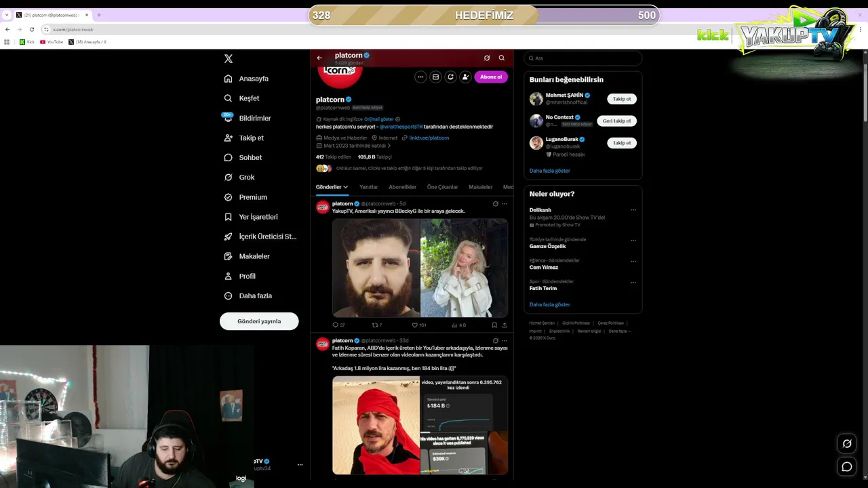Click Grok icon in profile header
The height and width of the screenshot is (488, 868).
pos(487,58)
